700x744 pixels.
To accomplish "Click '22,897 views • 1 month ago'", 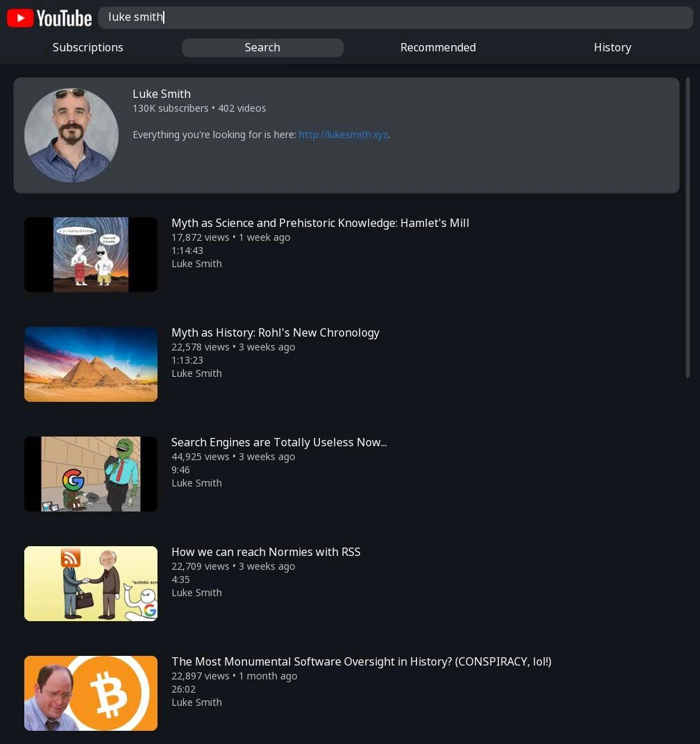I will [x=234, y=676].
